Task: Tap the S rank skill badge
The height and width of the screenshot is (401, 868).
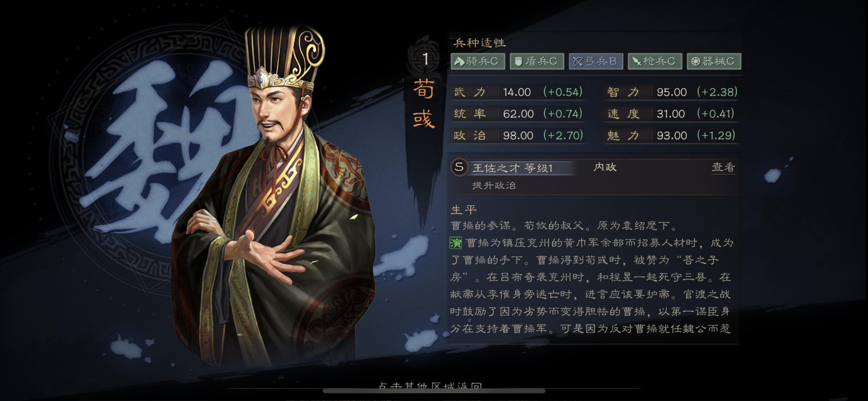Action: [x=459, y=167]
